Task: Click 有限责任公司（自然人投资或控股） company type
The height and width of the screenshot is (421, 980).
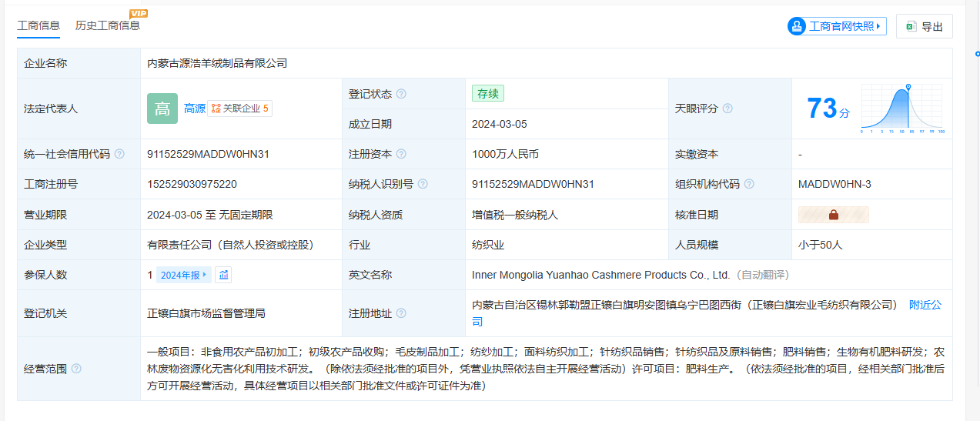Action: click(230, 245)
